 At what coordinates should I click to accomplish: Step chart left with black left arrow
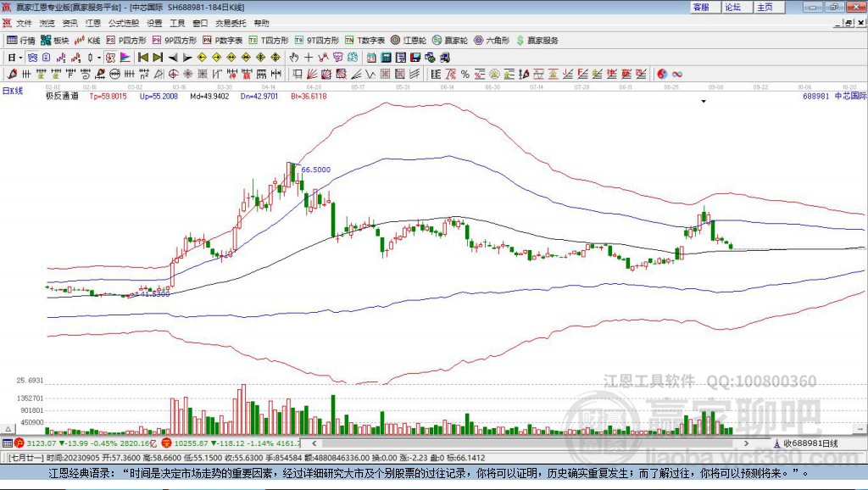click(173, 58)
